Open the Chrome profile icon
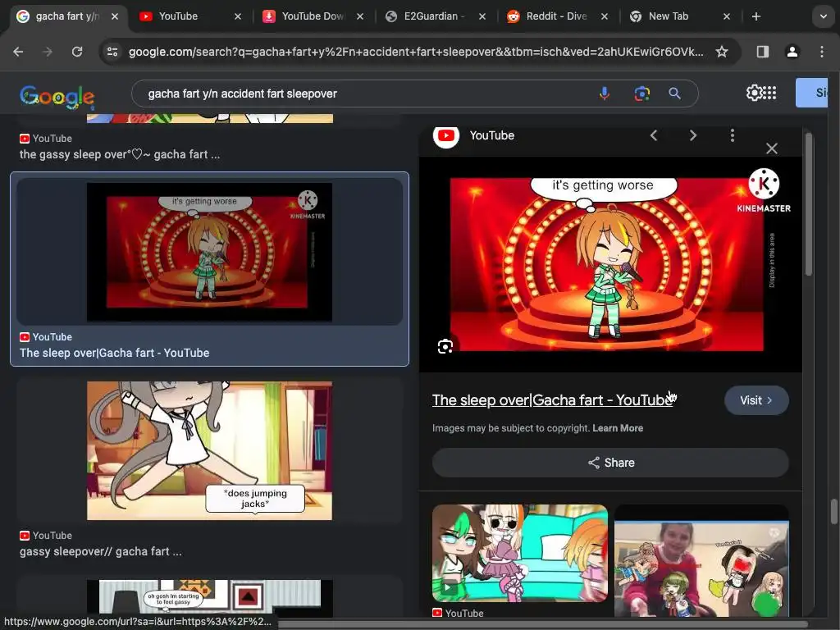This screenshot has height=630, width=840. [x=792, y=52]
